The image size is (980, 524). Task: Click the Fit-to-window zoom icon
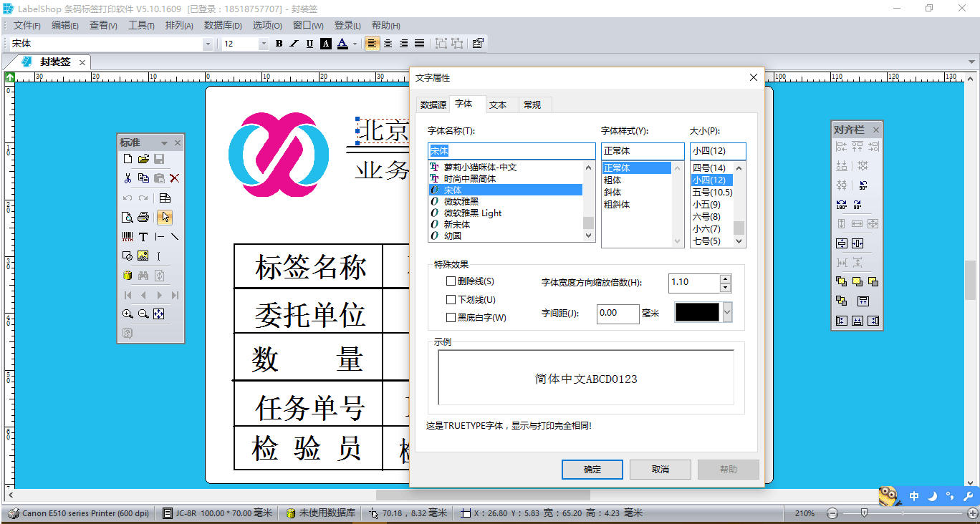click(159, 314)
